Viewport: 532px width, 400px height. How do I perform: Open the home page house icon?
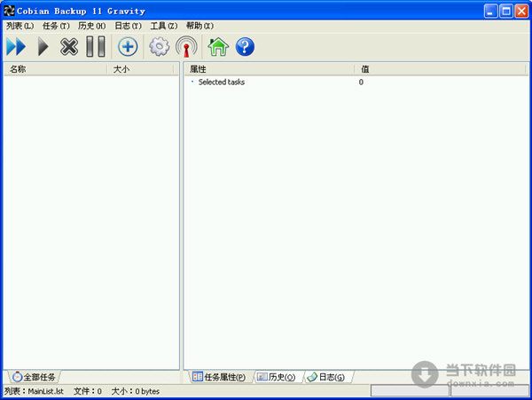(x=218, y=46)
